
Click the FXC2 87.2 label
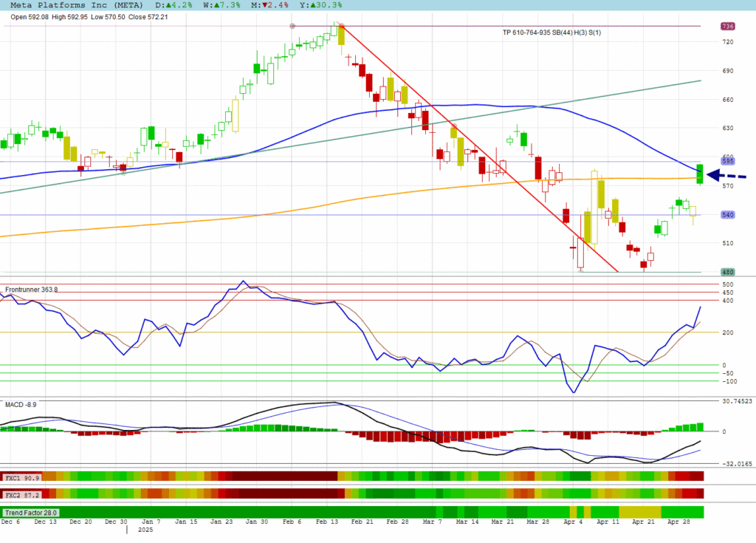click(x=22, y=495)
